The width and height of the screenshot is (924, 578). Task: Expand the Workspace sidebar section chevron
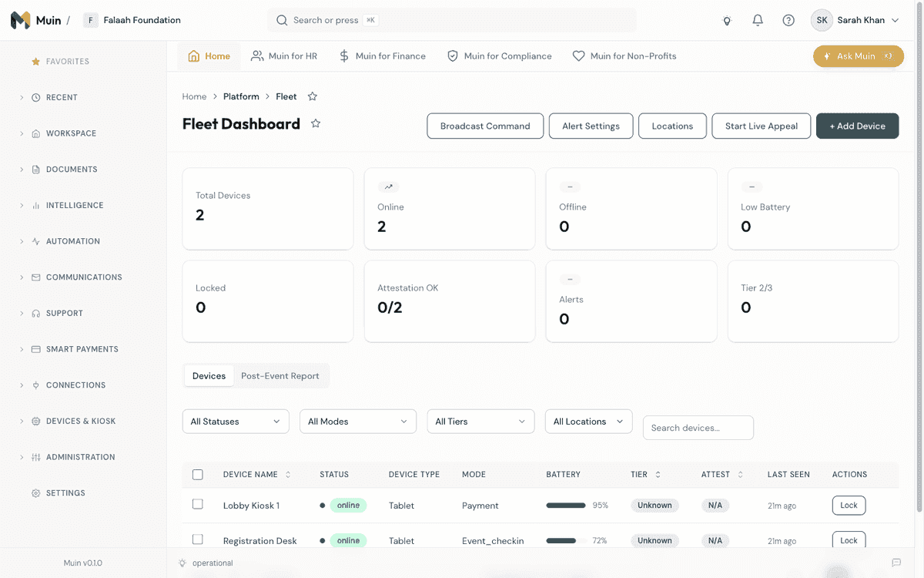22,133
